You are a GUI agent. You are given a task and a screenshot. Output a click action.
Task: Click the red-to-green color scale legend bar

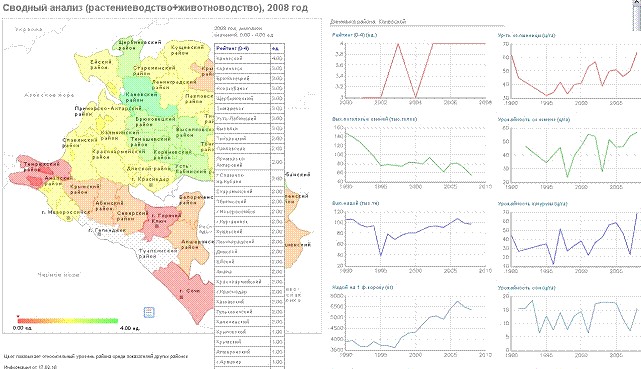pos(67,321)
